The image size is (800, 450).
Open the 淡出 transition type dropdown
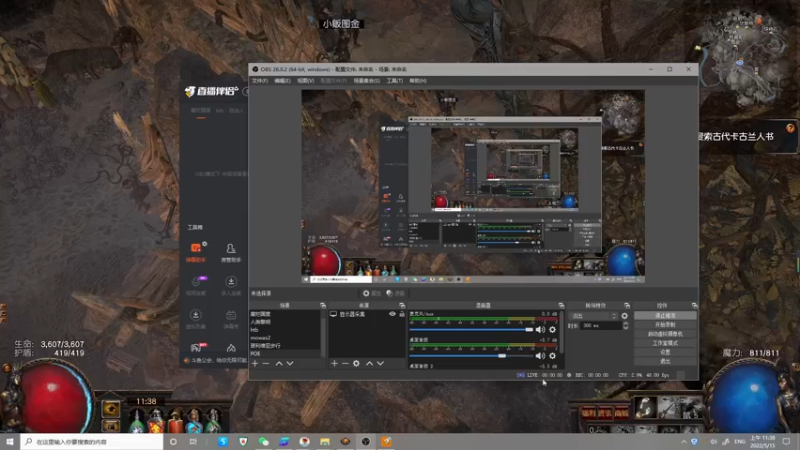click(593, 316)
